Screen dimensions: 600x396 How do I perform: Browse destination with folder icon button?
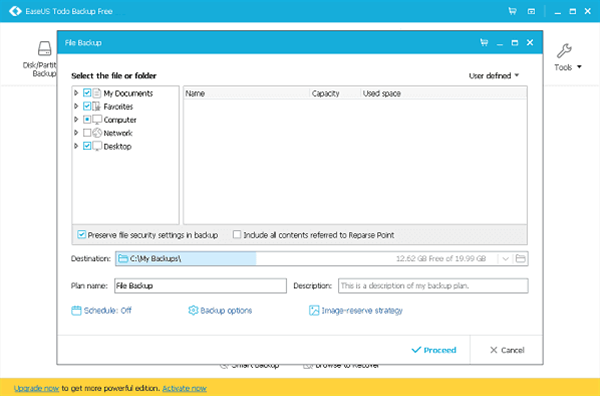click(520, 259)
